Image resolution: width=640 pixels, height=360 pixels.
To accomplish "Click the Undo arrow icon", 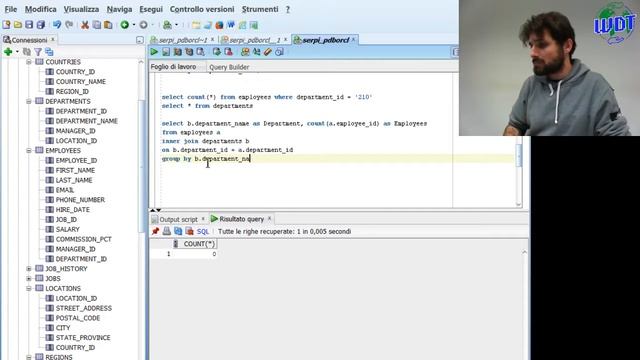I will pos(57,25).
